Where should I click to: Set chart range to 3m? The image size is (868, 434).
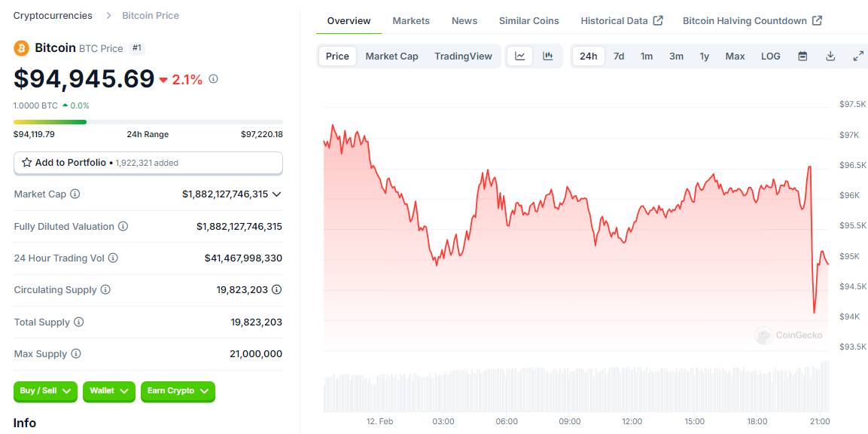coord(676,56)
